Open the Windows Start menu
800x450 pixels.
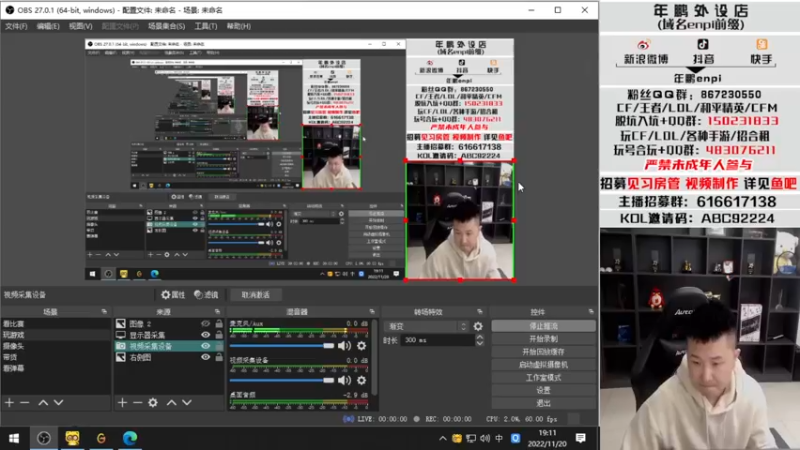(x=14, y=438)
